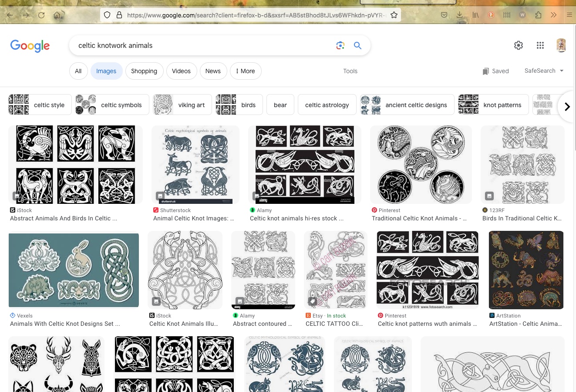The image size is (576, 392).
Task: Expand the SafeSearch dropdown
Action: (x=544, y=71)
